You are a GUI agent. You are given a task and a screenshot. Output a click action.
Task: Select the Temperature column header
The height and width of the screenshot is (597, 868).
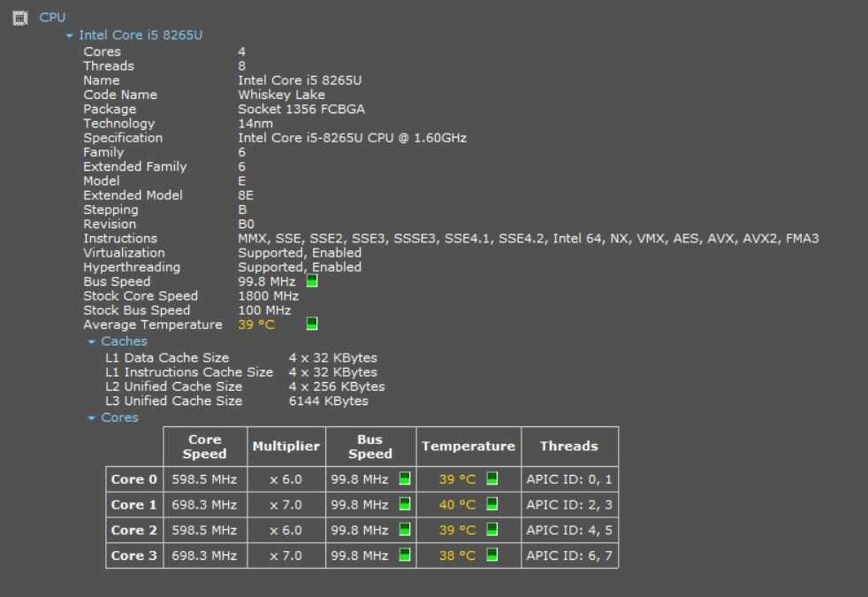[x=468, y=447]
